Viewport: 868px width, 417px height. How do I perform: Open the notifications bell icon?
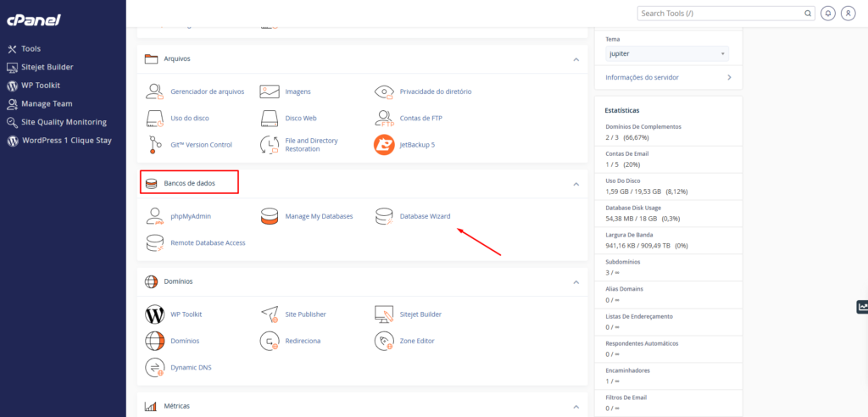(x=828, y=14)
